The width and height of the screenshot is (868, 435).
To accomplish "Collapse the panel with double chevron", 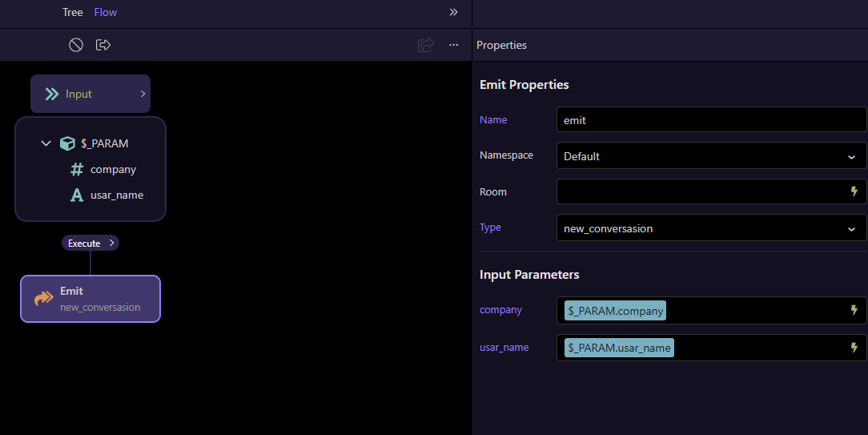I will click(453, 12).
